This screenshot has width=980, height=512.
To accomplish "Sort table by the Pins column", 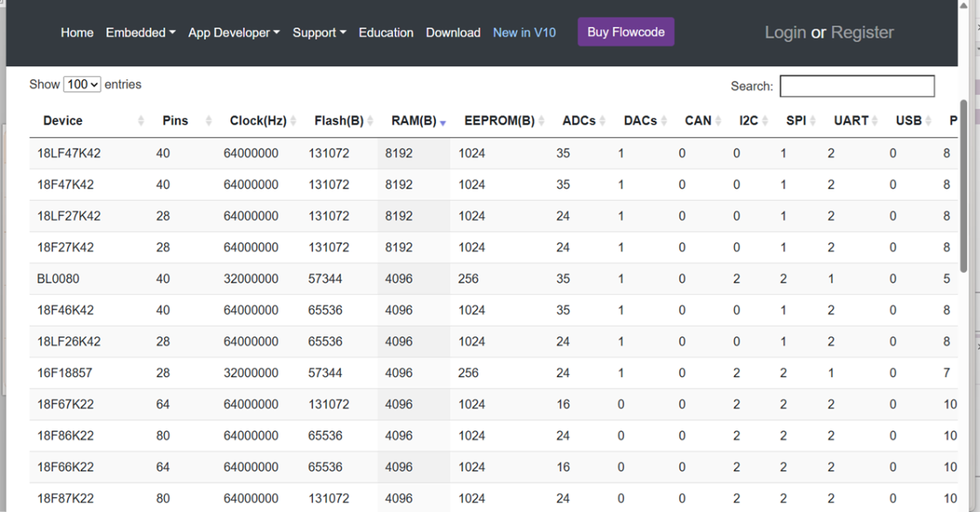I will [176, 121].
